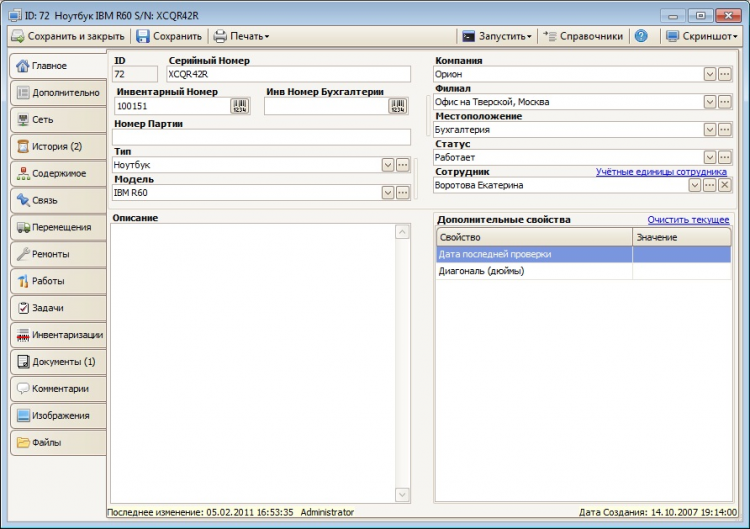Image resolution: width=750 pixels, height=529 pixels.
Task: Open the Сеть network tab
Action: pos(58,120)
